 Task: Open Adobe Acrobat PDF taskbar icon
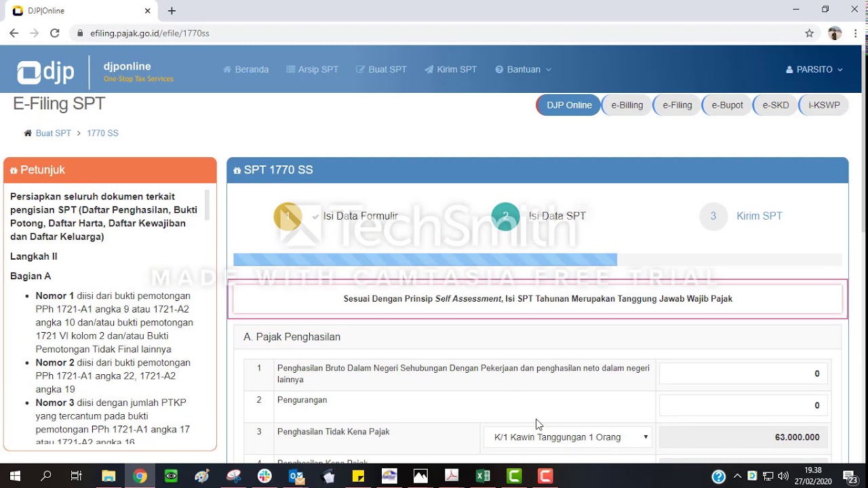pyautogui.click(x=452, y=476)
